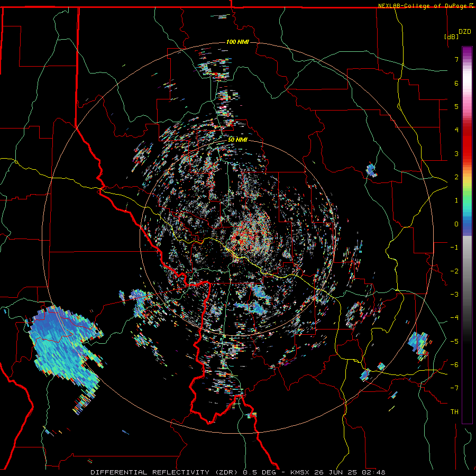Click the NEXLAB-College of DuPage watermark text

425,6
